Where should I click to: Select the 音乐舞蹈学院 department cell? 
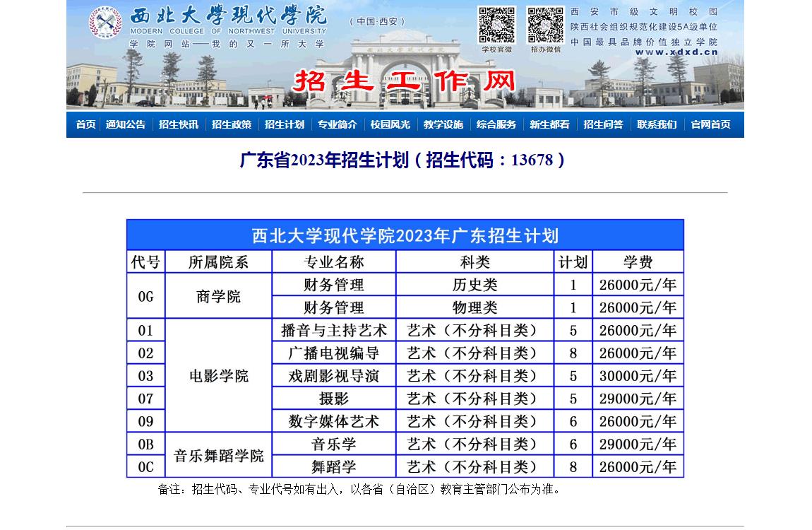click(x=219, y=455)
